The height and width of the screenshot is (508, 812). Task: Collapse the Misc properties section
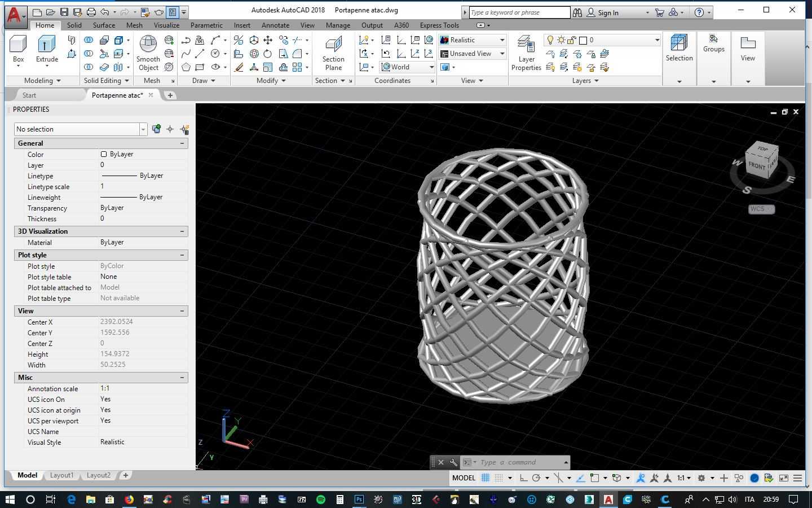[x=182, y=378]
